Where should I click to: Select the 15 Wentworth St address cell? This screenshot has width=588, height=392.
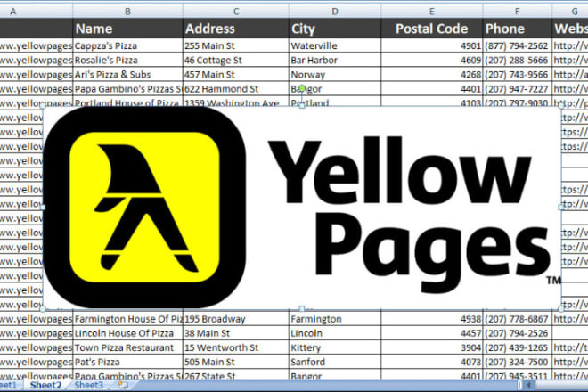tap(236, 347)
